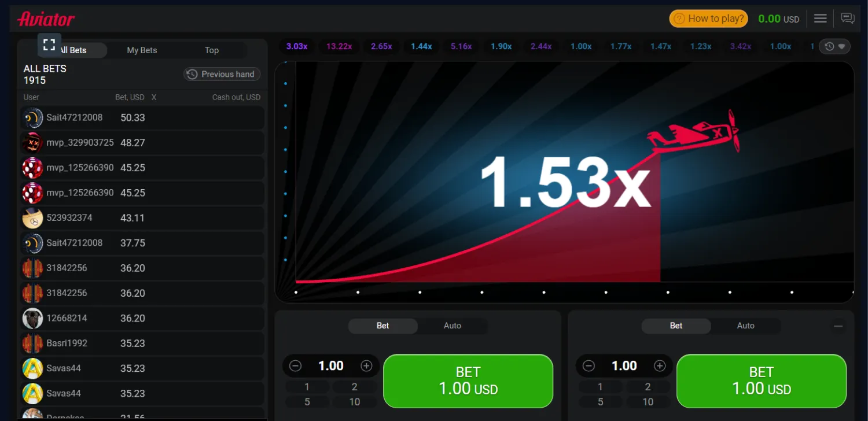The image size is (868, 421).
Task: Increase left bet with plus icon
Action: [x=366, y=366]
